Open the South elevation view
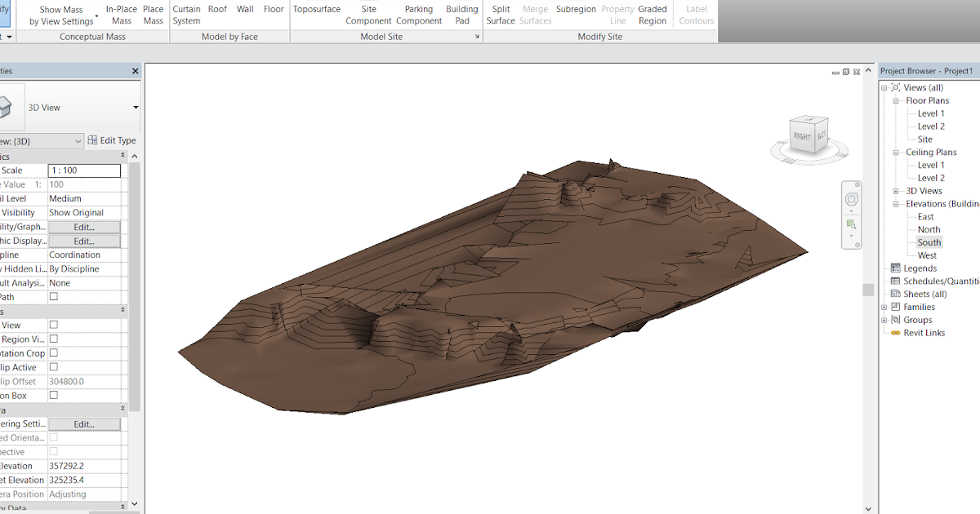Image resolution: width=980 pixels, height=514 pixels. 929,241
